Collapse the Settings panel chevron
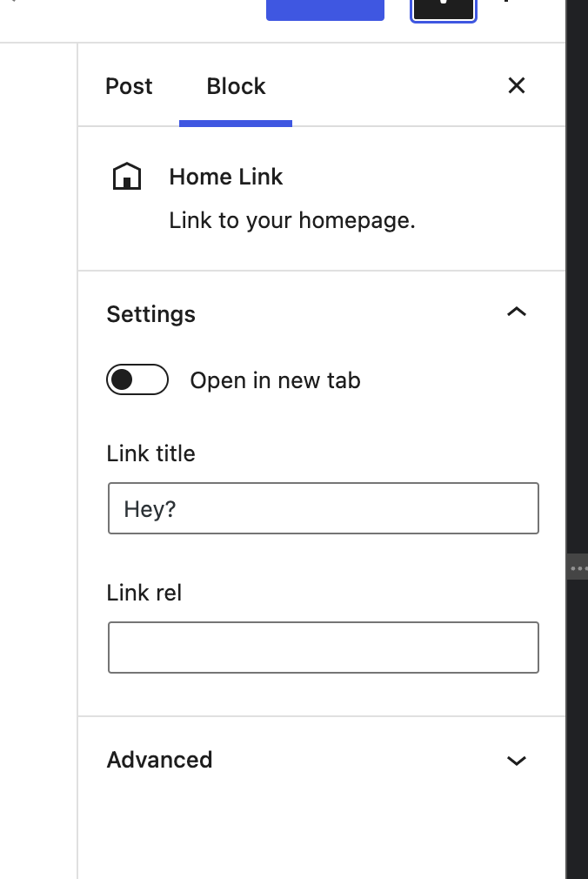The height and width of the screenshot is (879, 588). point(517,312)
